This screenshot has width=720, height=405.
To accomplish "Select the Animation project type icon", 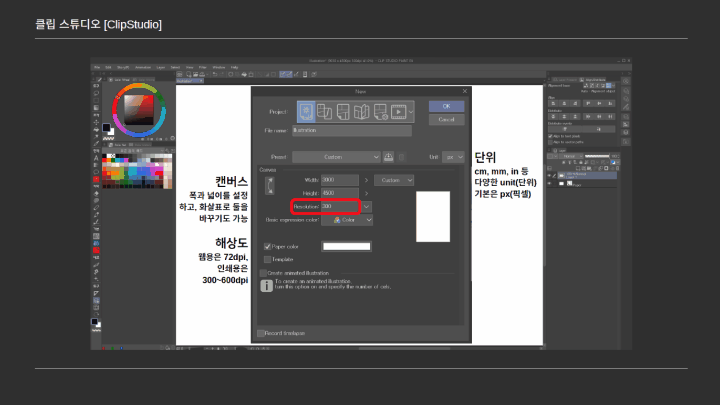I will tap(398, 112).
